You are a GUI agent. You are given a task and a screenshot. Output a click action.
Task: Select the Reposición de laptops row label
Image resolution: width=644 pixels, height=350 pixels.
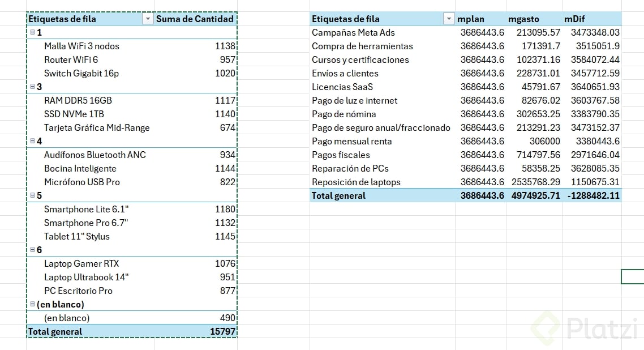356,182
